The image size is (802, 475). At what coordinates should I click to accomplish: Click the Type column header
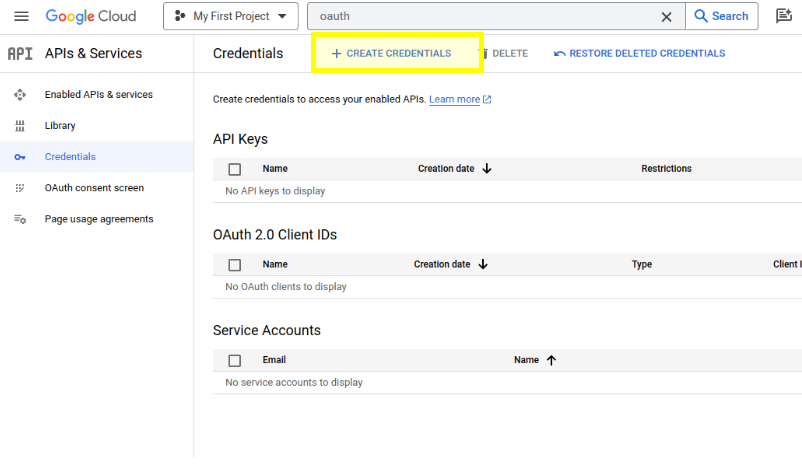pos(642,264)
